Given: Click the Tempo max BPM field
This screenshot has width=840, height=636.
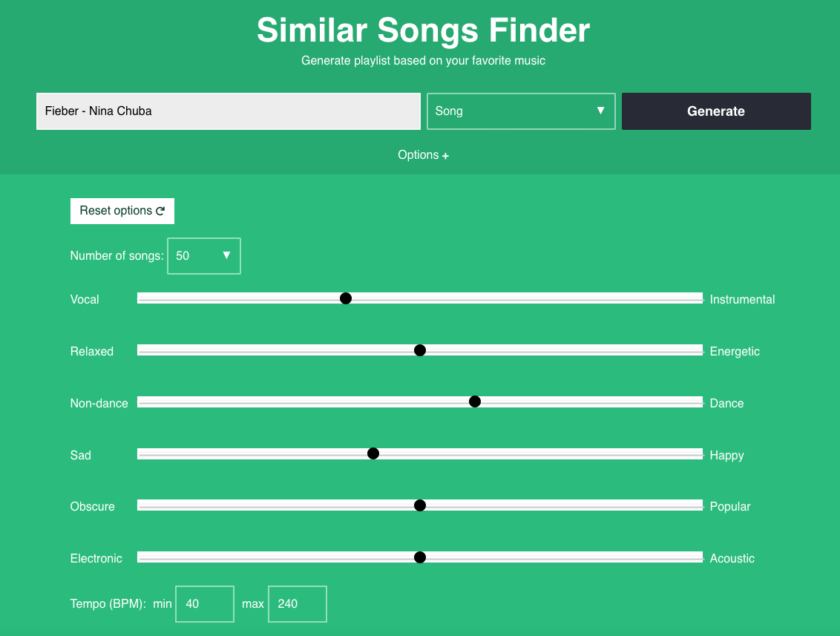Looking at the screenshot, I should [298, 604].
